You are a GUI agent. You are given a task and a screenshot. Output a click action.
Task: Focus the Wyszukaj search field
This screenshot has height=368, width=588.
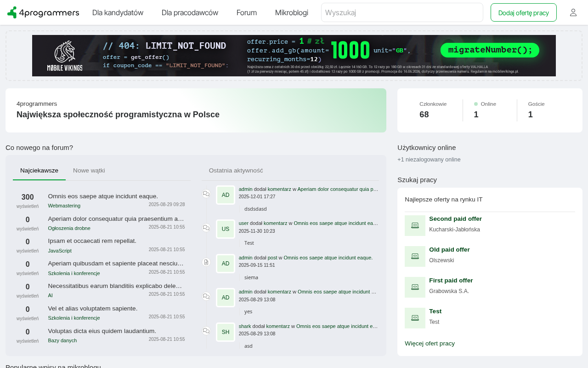[402, 12]
